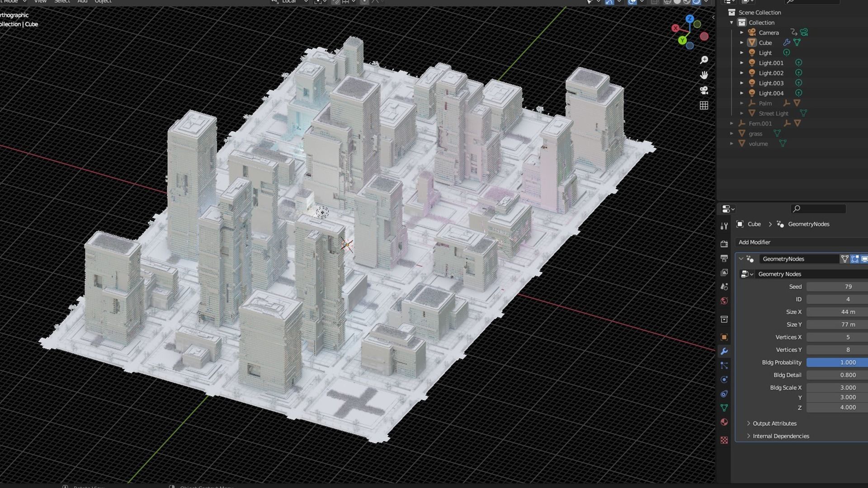Click the Bldg Detail slider
This screenshot has width=868, height=488.
[x=837, y=375]
